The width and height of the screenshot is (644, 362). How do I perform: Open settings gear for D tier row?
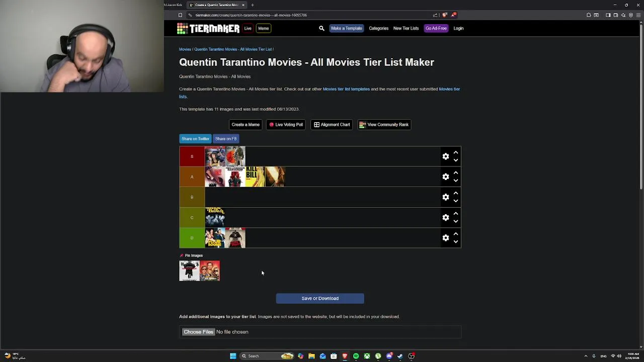(x=445, y=238)
